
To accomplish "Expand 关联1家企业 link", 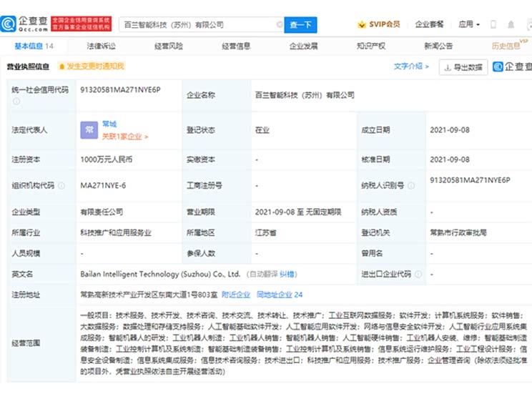I will point(125,136).
